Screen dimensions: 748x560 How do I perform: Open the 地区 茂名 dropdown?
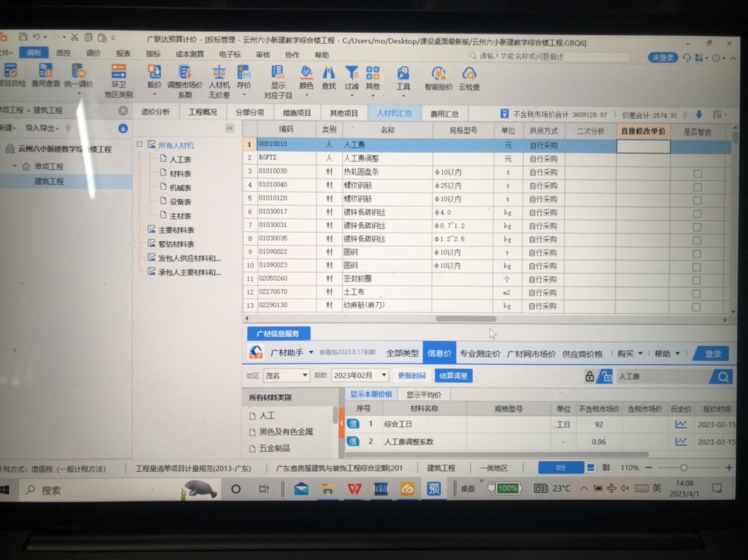[286, 375]
